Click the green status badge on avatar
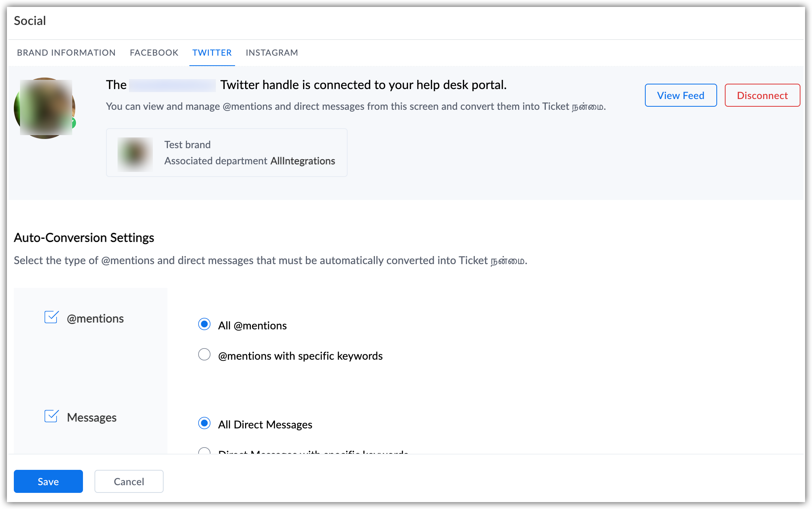This screenshot has width=812, height=509. click(x=73, y=123)
